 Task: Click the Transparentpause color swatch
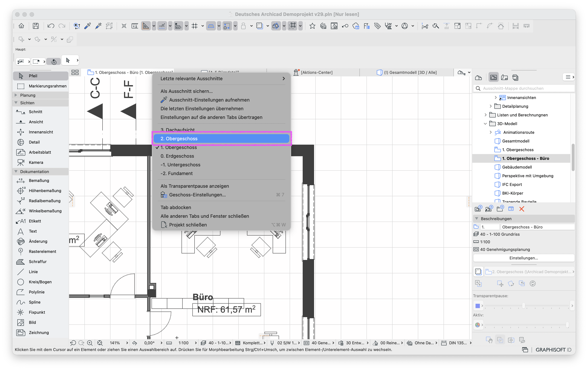click(478, 306)
